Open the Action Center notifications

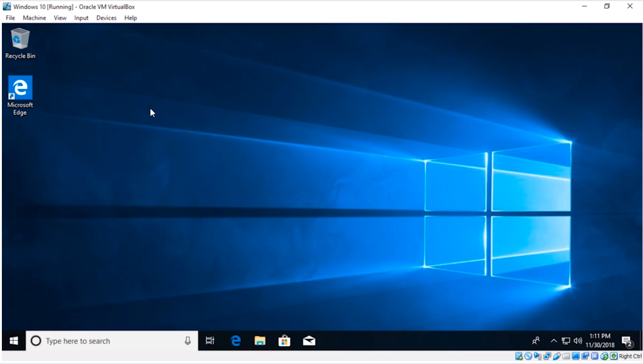(x=627, y=341)
